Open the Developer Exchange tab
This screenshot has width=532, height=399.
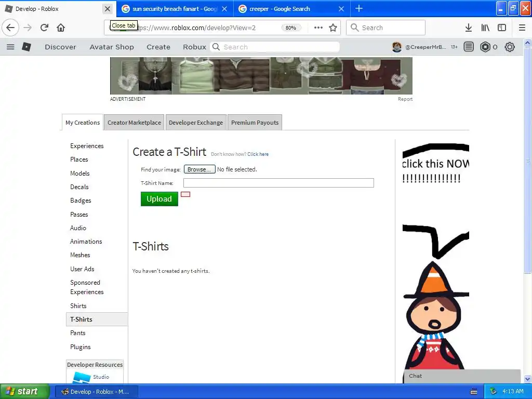[196, 123]
